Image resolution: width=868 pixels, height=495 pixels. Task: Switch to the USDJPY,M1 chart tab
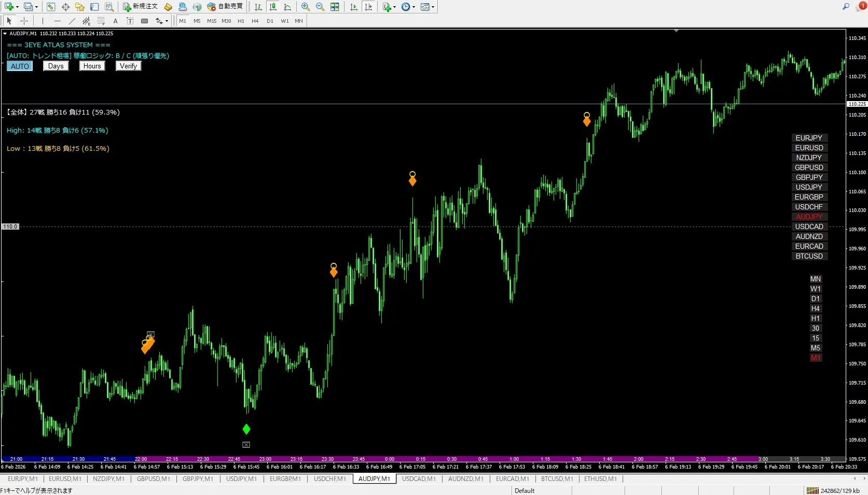tap(241, 479)
